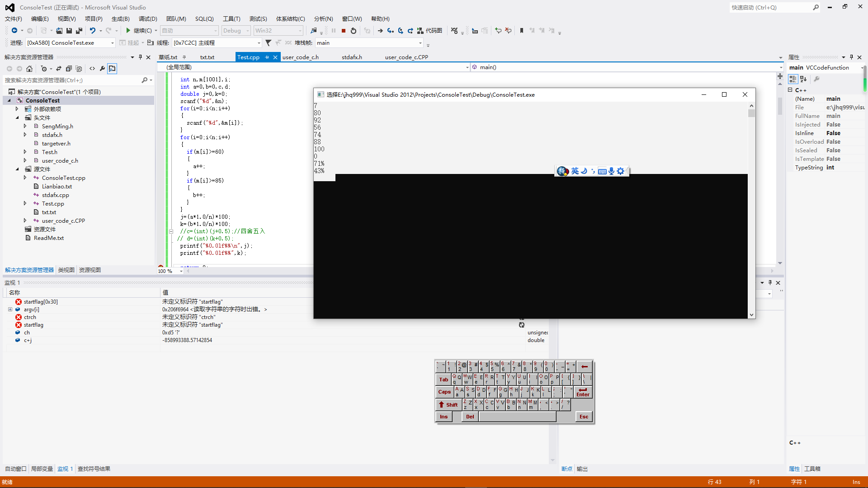The height and width of the screenshot is (488, 868).
Task: Click the Step Over debug icon
Action: (x=401, y=31)
